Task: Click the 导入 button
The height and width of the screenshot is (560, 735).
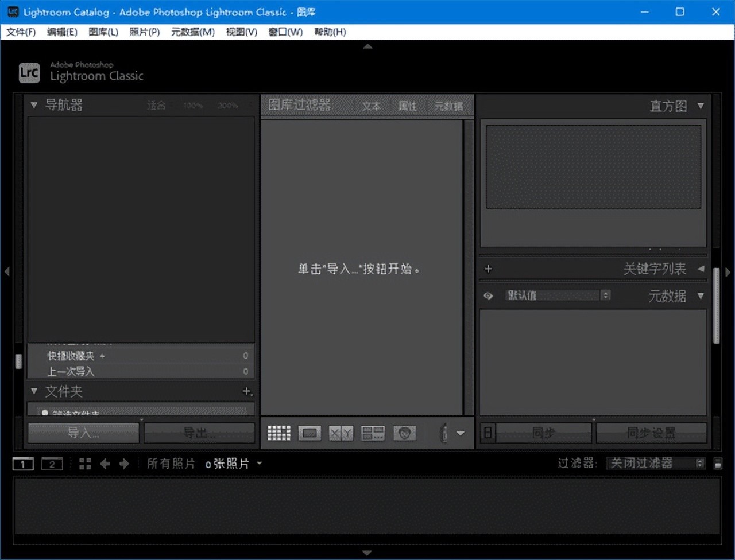Action: [x=83, y=433]
